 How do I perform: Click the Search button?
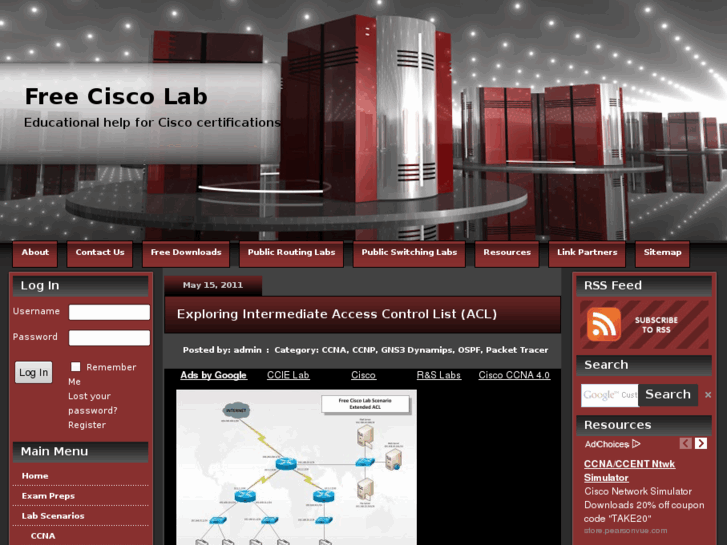click(668, 395)
